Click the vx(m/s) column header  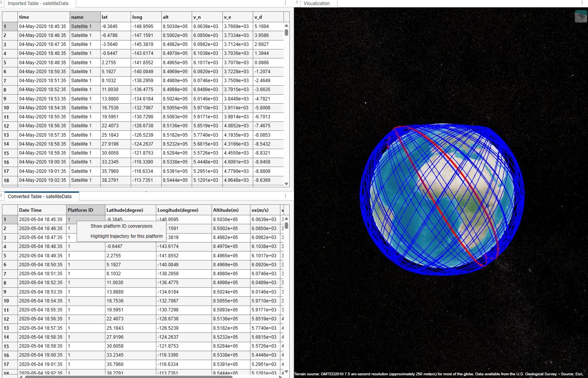coord(265,210)
